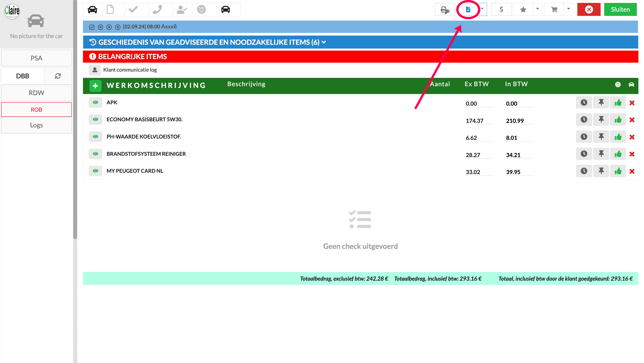Click car icon in Werkomschrijving header

(631, 85)
